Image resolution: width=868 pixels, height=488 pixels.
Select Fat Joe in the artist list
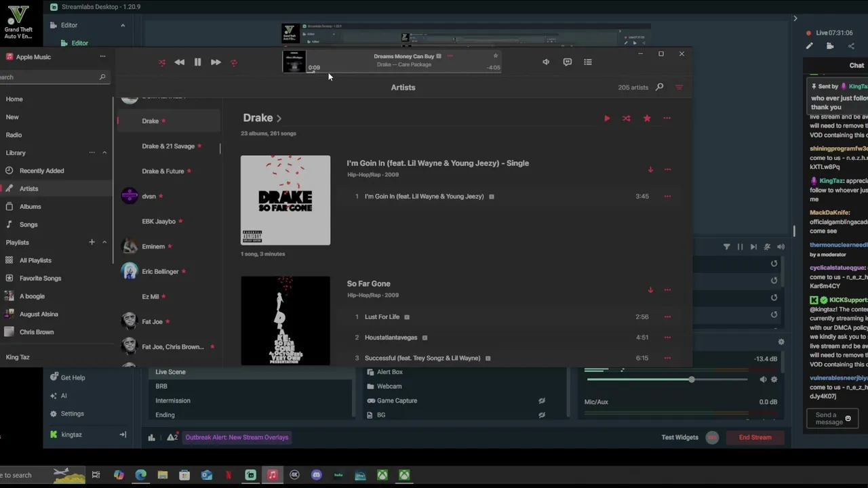[168, 322]
